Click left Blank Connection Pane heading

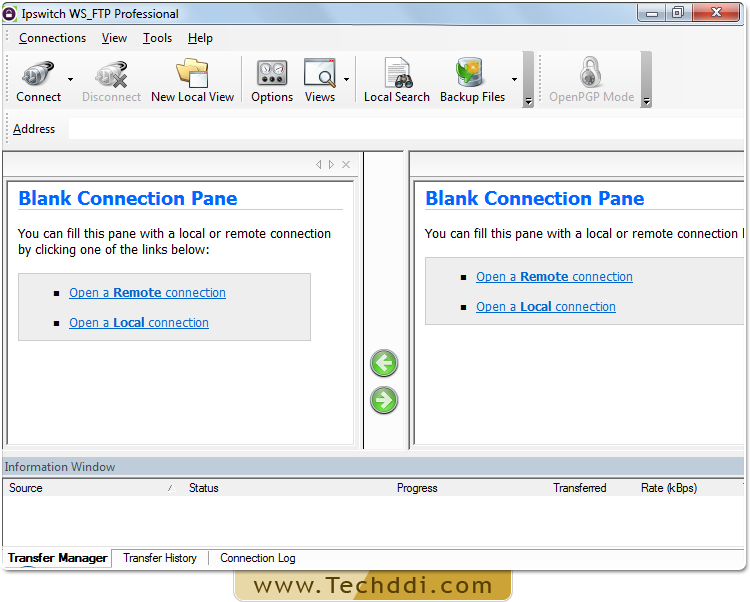point(128,198)
